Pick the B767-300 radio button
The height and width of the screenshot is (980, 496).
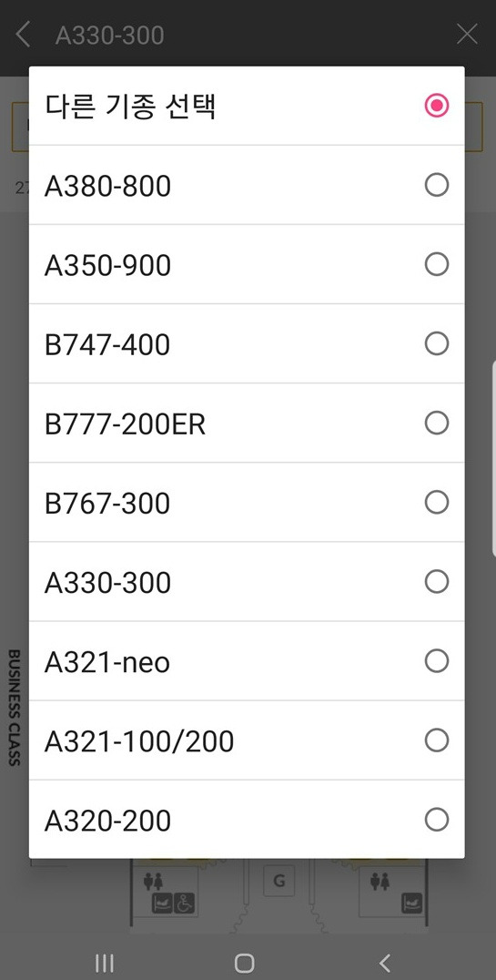tap(437, 503)
